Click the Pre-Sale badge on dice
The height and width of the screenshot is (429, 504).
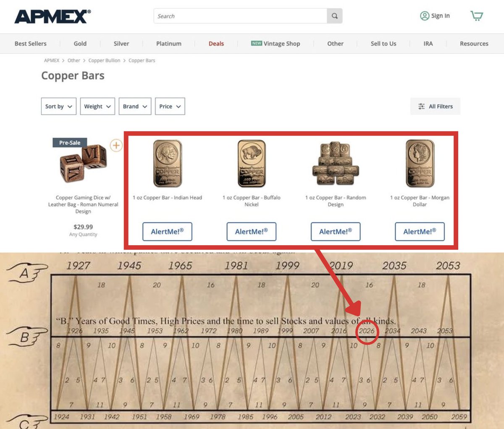pyautogui.click(x=70, y=143)
